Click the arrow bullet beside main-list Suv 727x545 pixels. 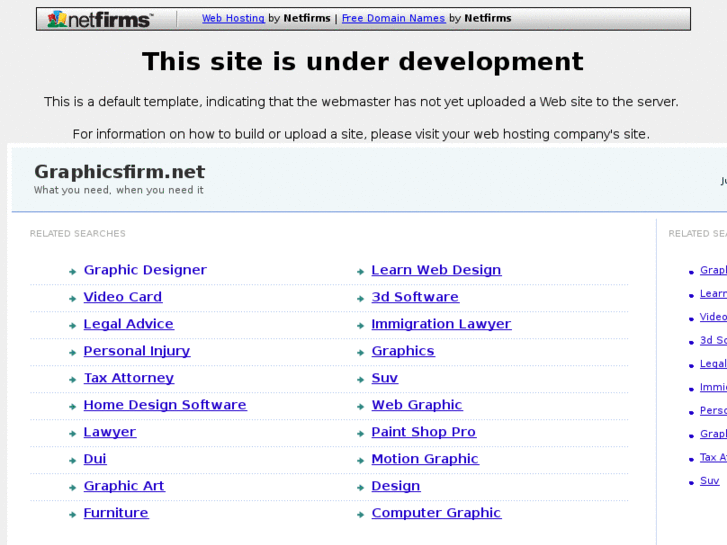click(360, 379)
